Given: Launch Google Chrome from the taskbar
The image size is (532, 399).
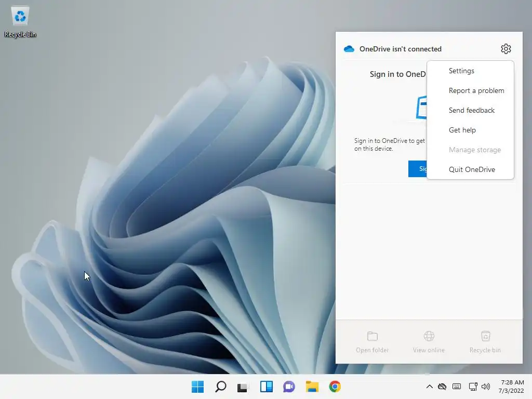Looking at the screenshot, I should pyautogui.click(x=335, y=387).
